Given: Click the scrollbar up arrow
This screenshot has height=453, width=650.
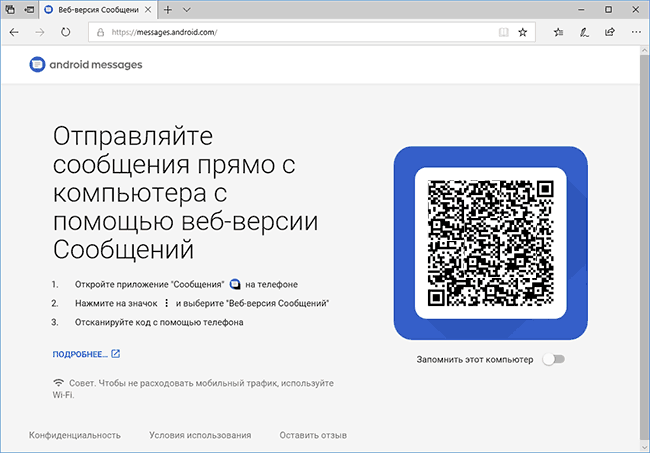Looking at the screenshot, I should [x=645, y=51].
